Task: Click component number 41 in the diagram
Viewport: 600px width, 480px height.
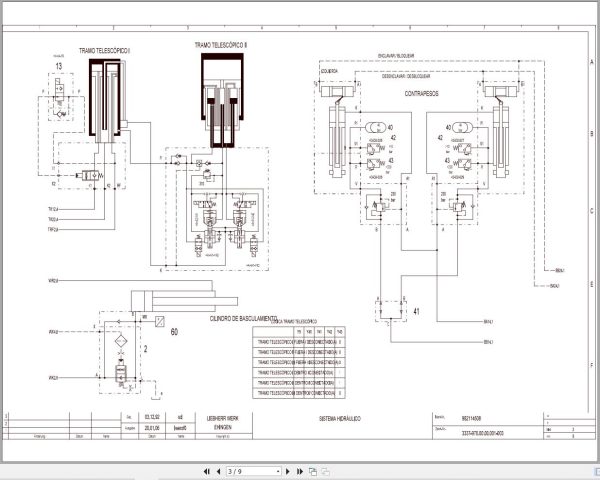Action: [416, 311]
